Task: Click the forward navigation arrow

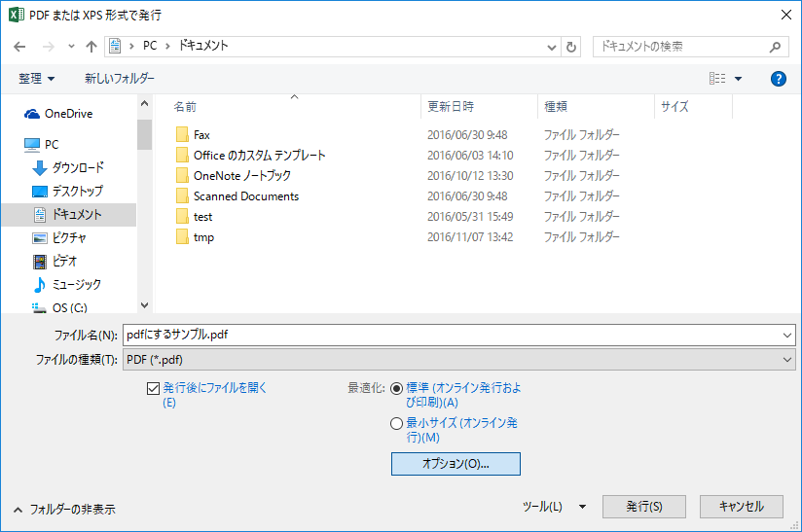Action: (x=48, y=47)
